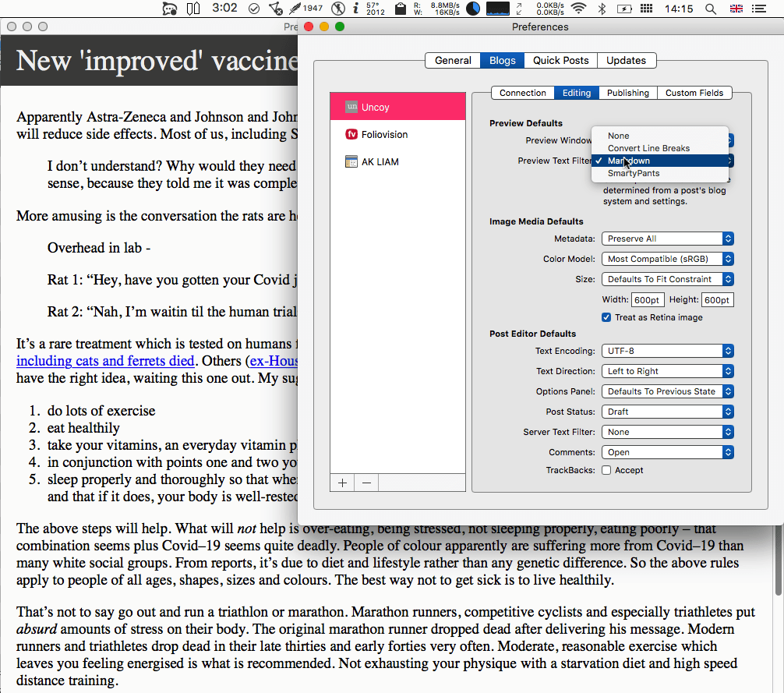This screenshot has height=693, width=784.
Task: Click the battery charging icon
Action: (x=624, y=9)
